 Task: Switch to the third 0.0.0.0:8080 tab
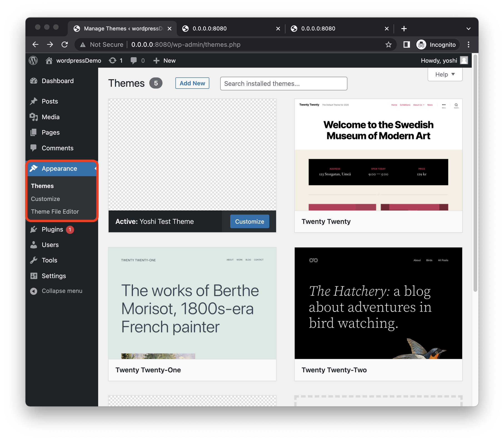pos(340,28)
